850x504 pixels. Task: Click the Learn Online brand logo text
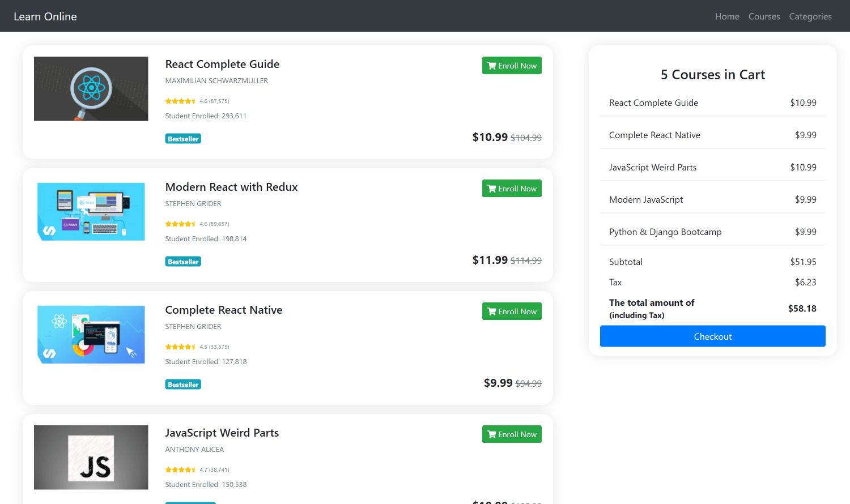tap(45, 16)
